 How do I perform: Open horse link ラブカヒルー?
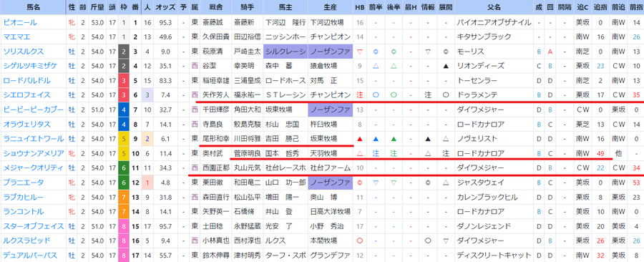click(x=24, y=197)
